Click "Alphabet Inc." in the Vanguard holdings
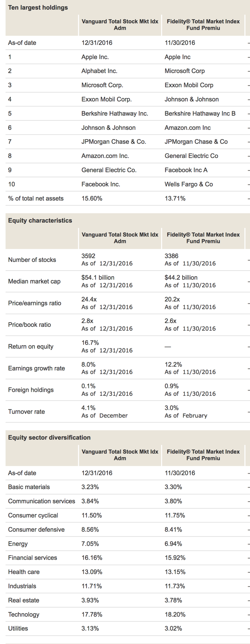The height and width of the screenshot is (644, 250). [99, 71]
